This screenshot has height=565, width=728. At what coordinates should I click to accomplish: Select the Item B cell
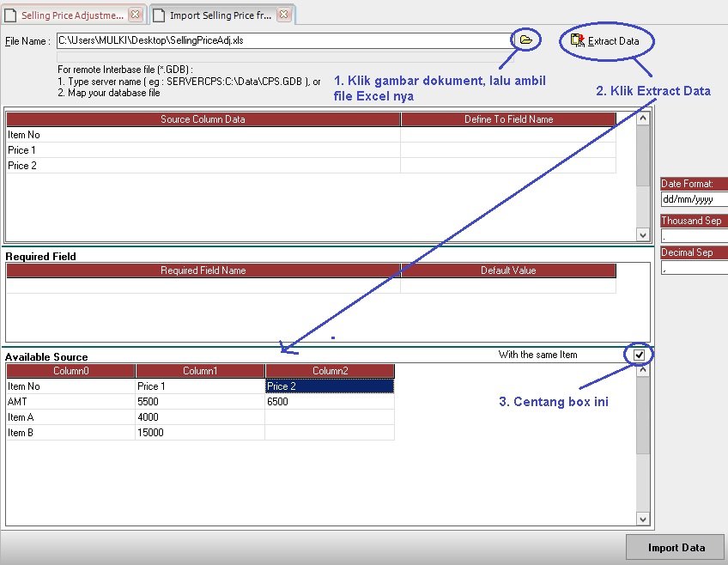(70, 432)
